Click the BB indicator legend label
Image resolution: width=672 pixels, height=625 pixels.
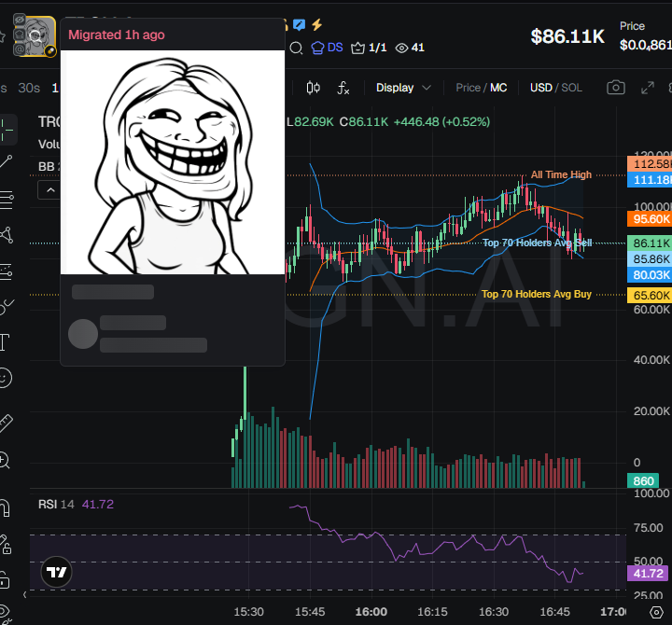[x=47, y=167]
